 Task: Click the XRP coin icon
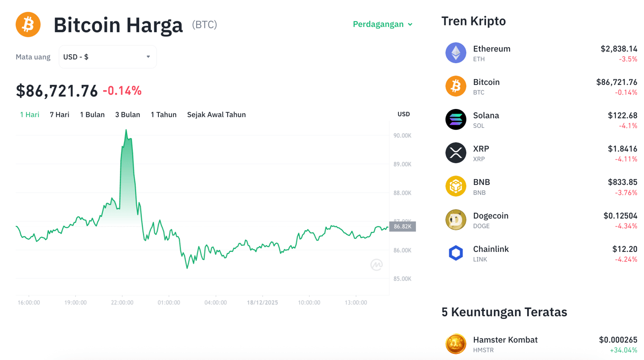(x=455, y=153)
